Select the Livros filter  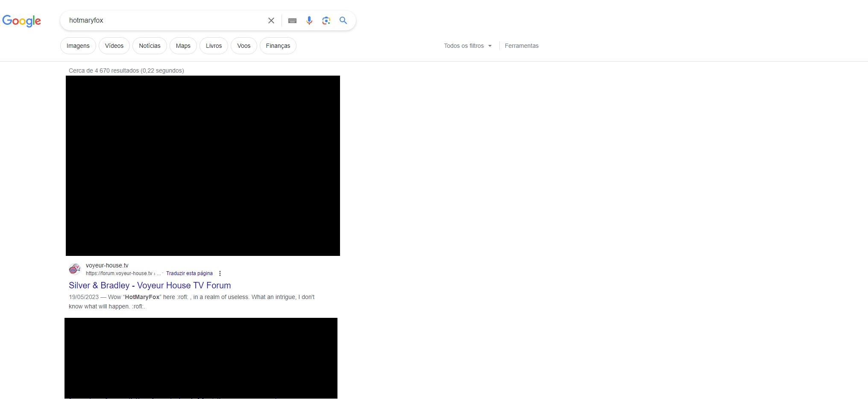coord(214,46)
